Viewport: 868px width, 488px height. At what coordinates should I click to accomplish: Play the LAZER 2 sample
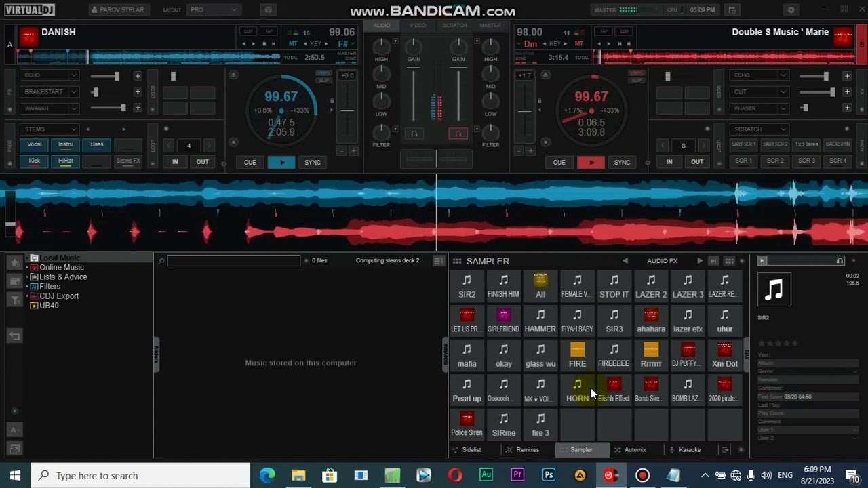(x=651, y=286)
